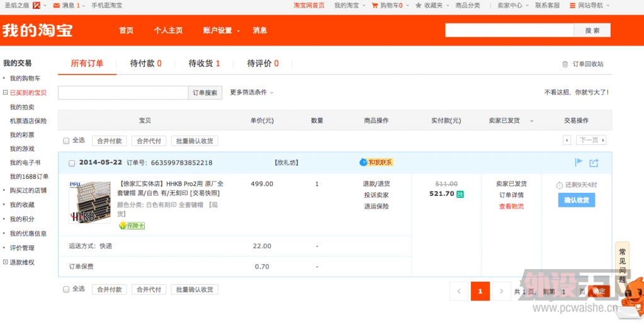Viewport: 644px width, 329px height.
Task: Click page number 1 in pagination
Action: [480, 292]
